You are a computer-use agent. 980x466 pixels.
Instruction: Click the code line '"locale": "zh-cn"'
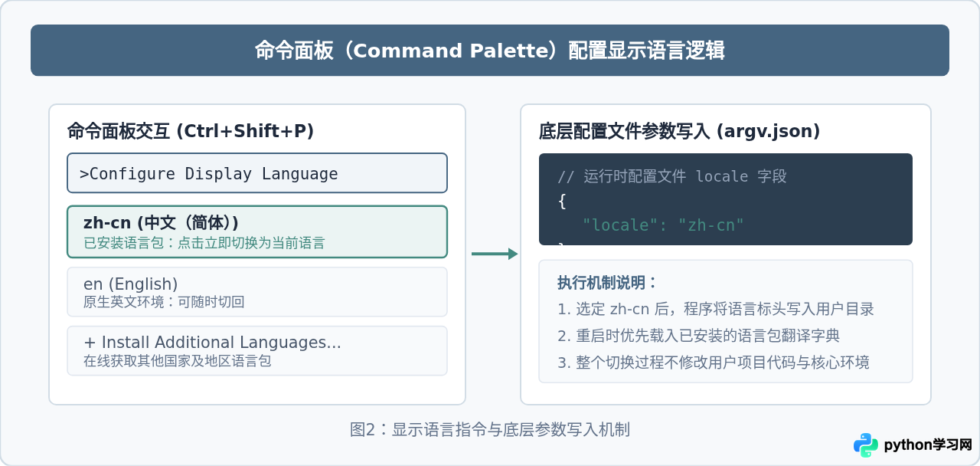click(x=663, y=225)
